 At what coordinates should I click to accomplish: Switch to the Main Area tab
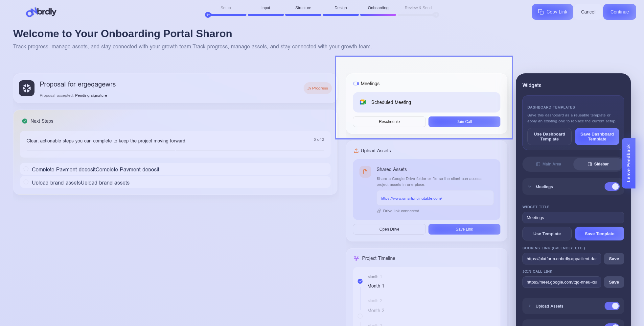tap(548, 164)
